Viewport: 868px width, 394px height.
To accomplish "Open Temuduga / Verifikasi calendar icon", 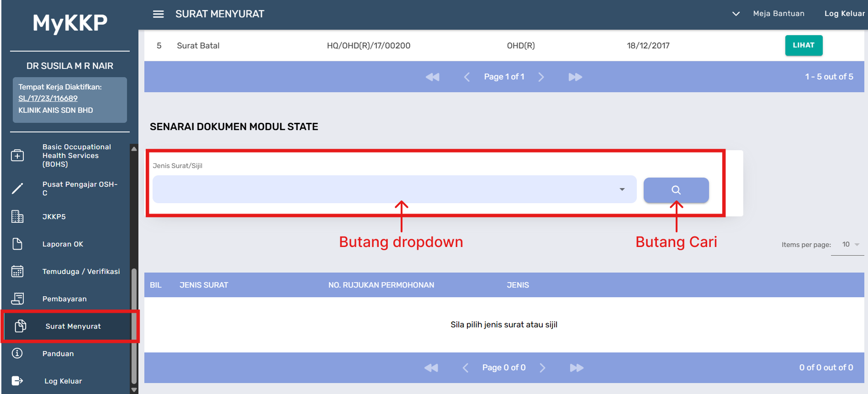I will click(17, 271).
